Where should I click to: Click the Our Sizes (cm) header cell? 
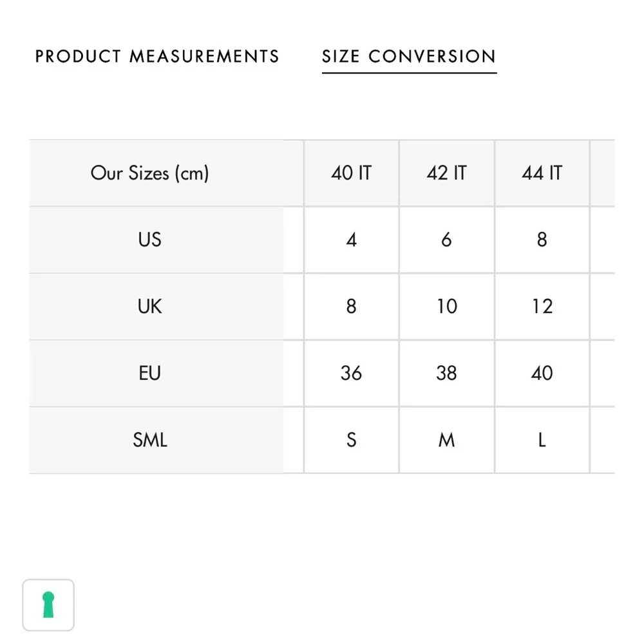click(149, 173)
